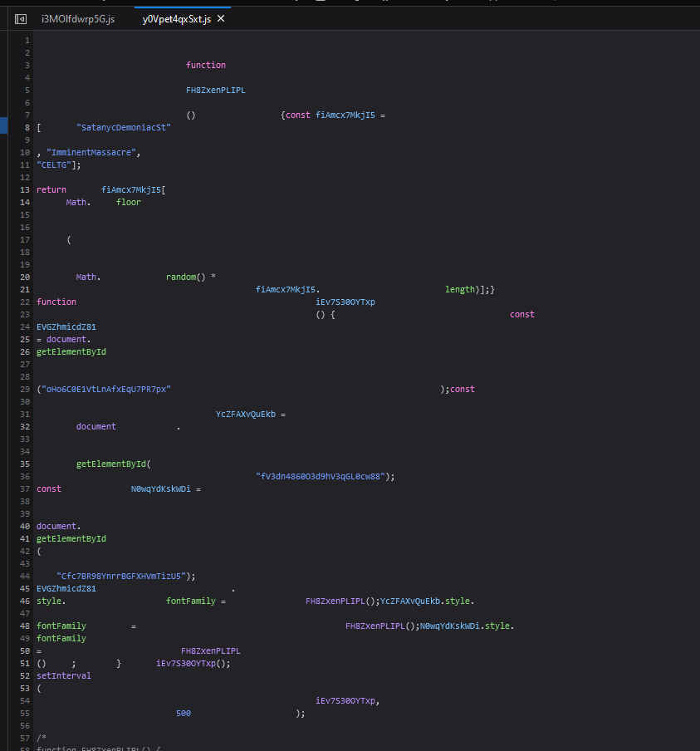Screen dimensions: 700x751
Task: Set a breakpoint on line 8
Action: 27,127
